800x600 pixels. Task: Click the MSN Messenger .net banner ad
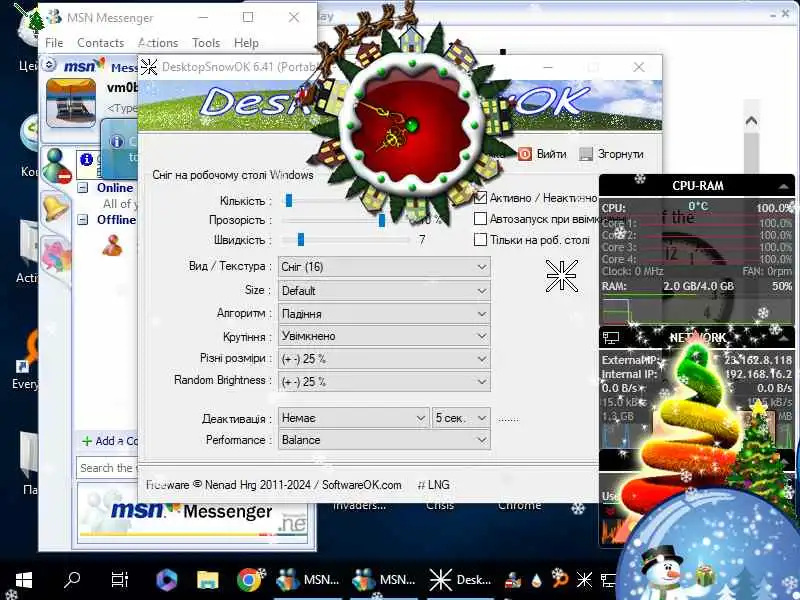pyautogui.click(x=193, y=513)
